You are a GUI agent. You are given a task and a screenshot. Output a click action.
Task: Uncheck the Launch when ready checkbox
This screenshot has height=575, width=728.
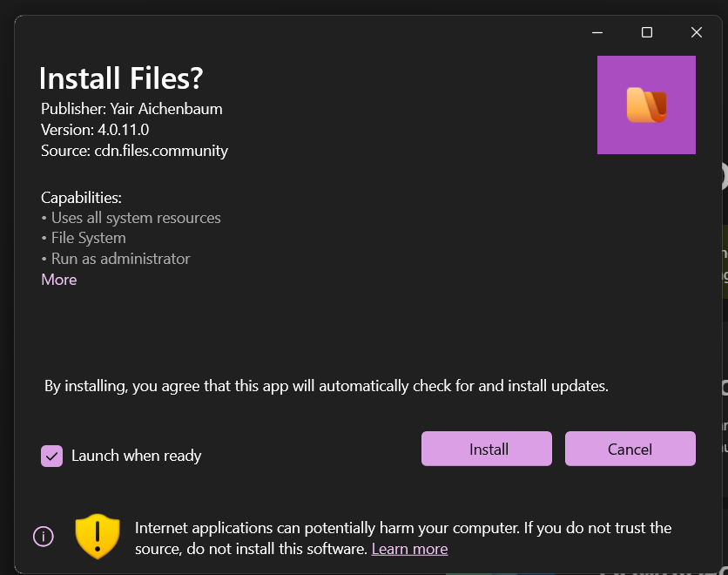click(x=52, y=456)
